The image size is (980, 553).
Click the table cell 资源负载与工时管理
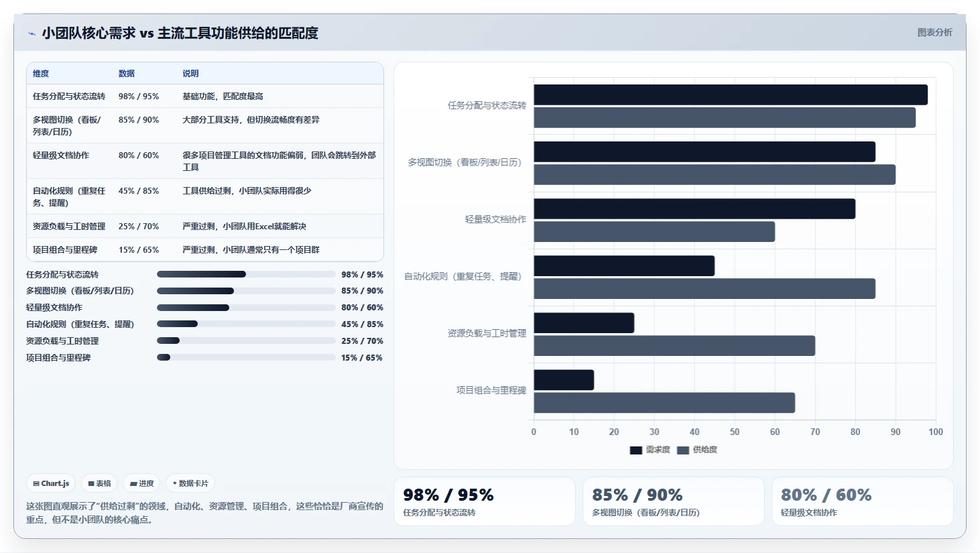pos(69,227)
